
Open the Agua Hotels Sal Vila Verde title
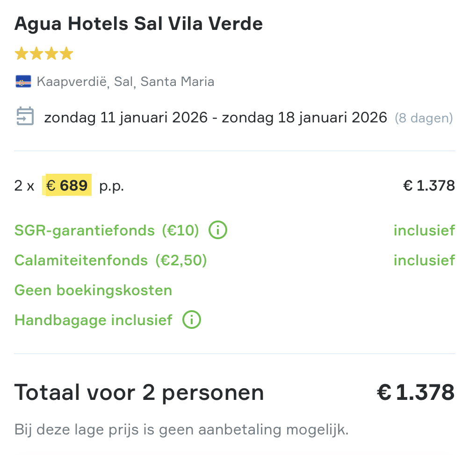pos(138,24)
